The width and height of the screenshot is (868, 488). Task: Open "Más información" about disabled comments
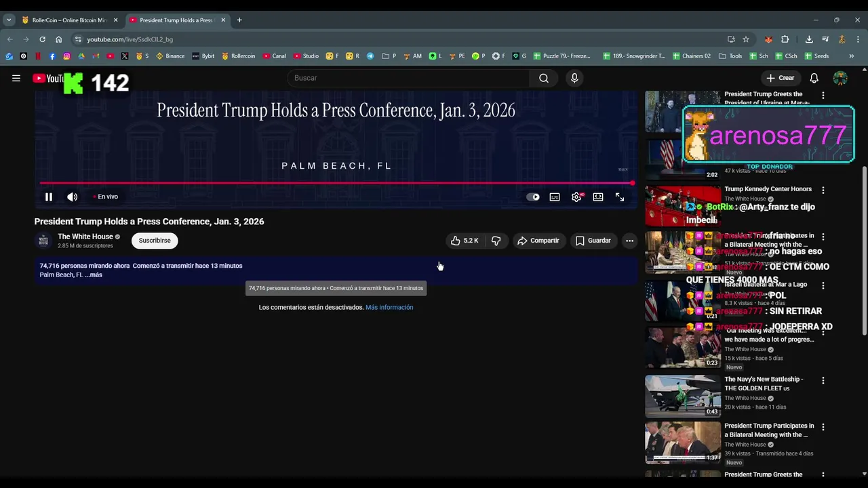click(x=389, y=307)
